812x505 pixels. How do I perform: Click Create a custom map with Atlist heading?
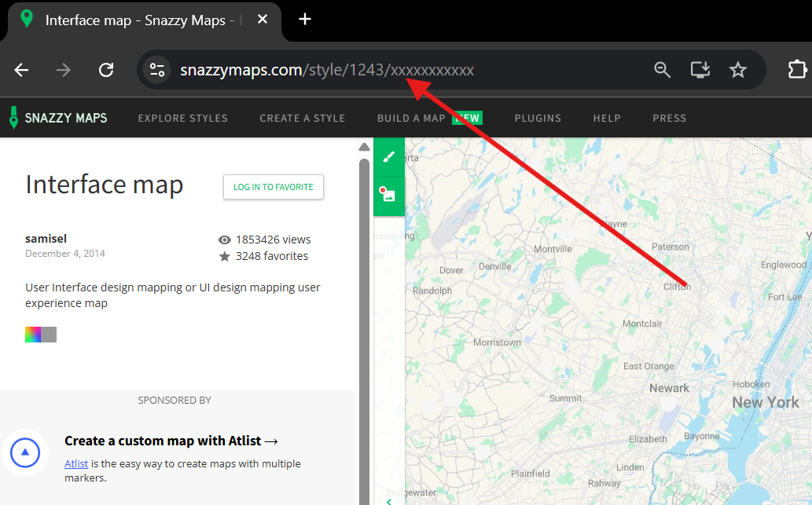click(x=171, y=441)
